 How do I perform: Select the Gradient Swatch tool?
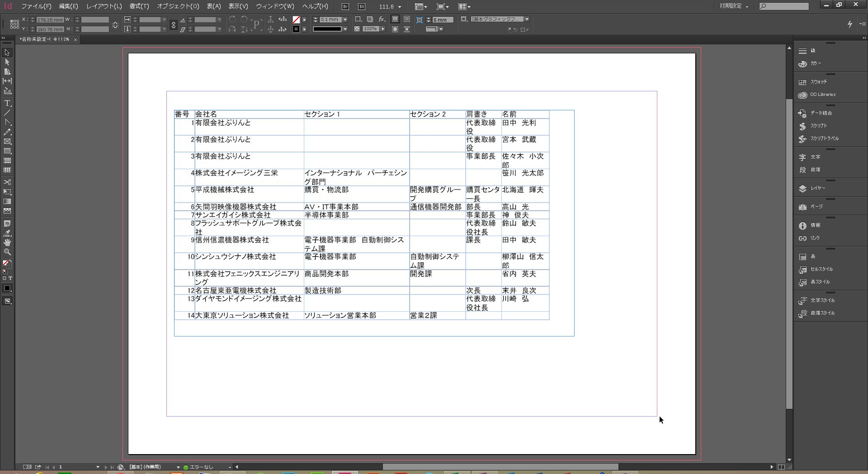7,201
